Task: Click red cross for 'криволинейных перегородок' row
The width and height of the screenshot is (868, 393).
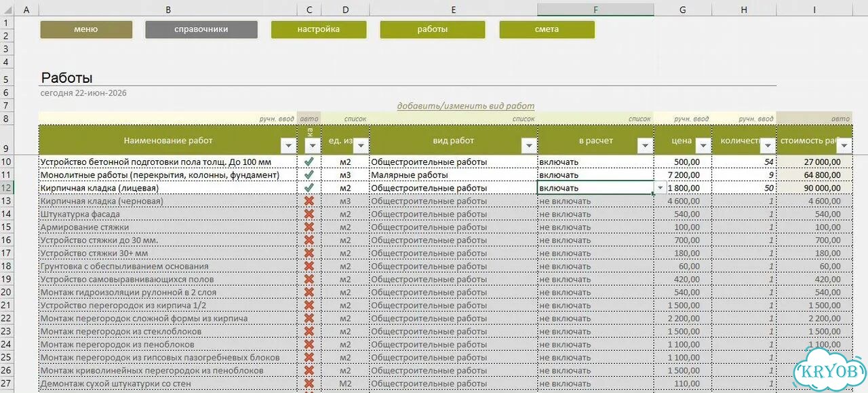Action: pyautogui.click(x=309, y=371)
